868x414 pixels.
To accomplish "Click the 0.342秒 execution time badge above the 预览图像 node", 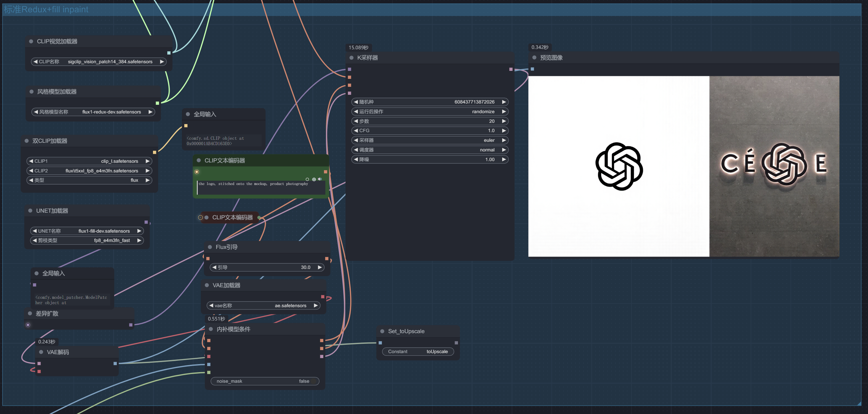I will click(540, 47).
